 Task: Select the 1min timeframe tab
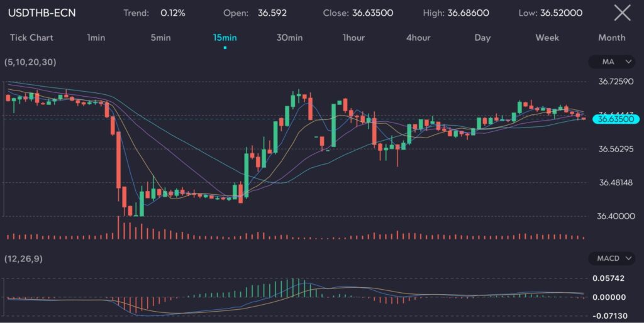[x=96, y=38]
